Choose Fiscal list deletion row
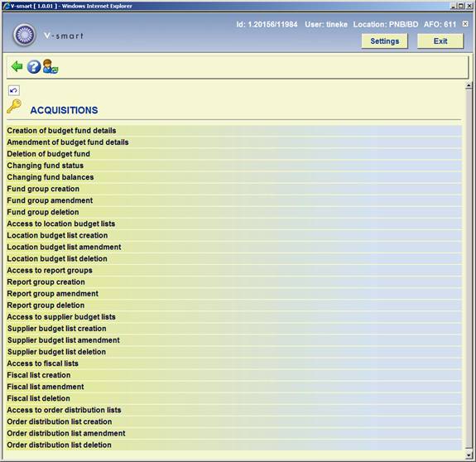476x462 pixels. click(x=234, y=398)
